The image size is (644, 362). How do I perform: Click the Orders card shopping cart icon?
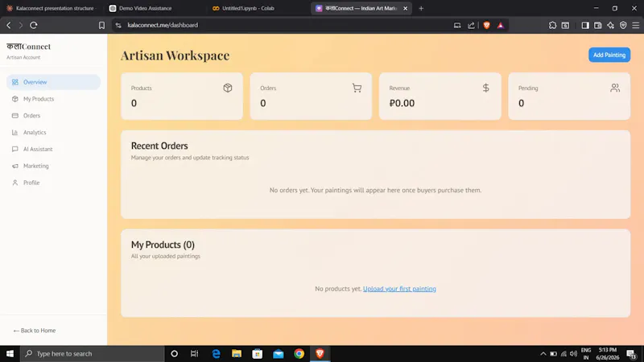tap(357, 88)
